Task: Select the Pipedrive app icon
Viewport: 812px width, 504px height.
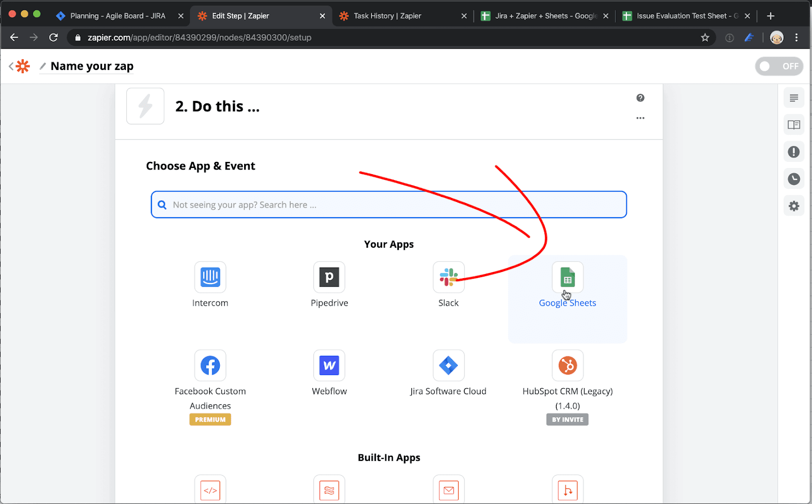Action: point(329,277)
